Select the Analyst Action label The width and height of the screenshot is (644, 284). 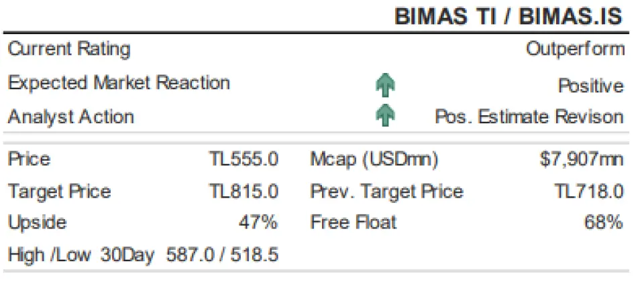click(x=71, y=117)
